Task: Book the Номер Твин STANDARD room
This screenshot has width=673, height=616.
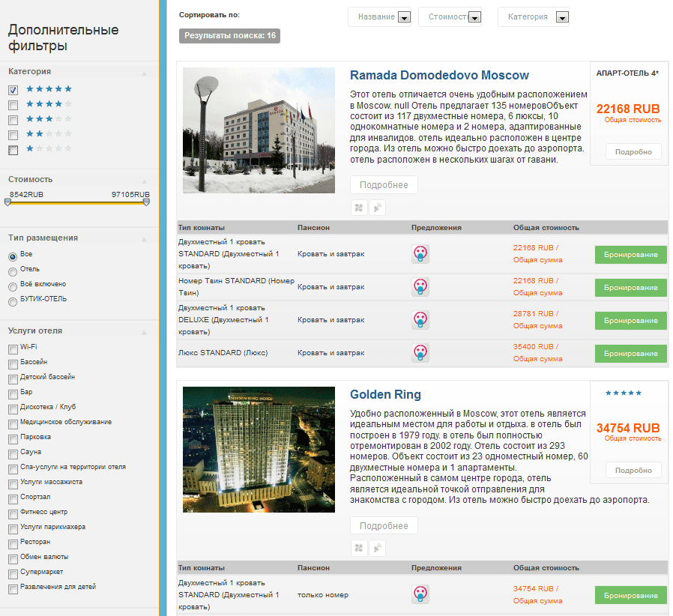Action: coord(630,288)
